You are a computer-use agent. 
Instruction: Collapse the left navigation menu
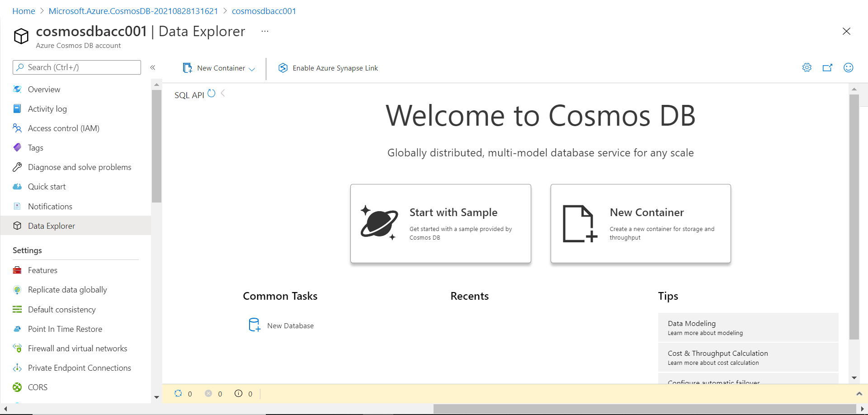(153, 67)
